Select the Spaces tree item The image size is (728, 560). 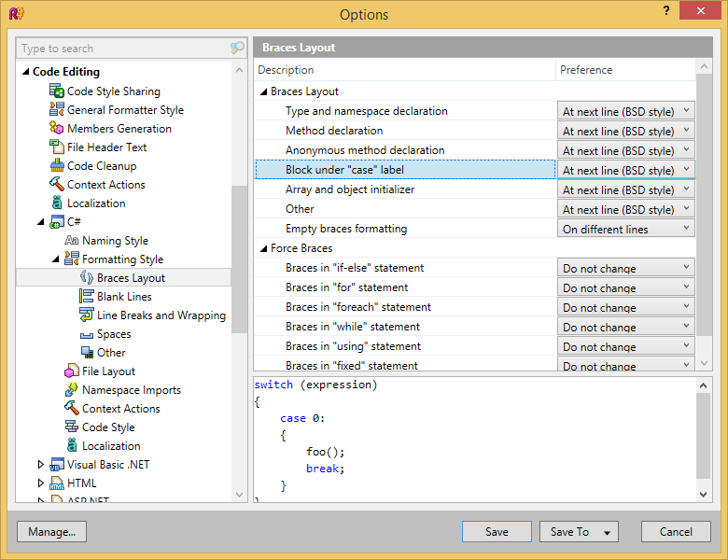[x=114, y=334]
